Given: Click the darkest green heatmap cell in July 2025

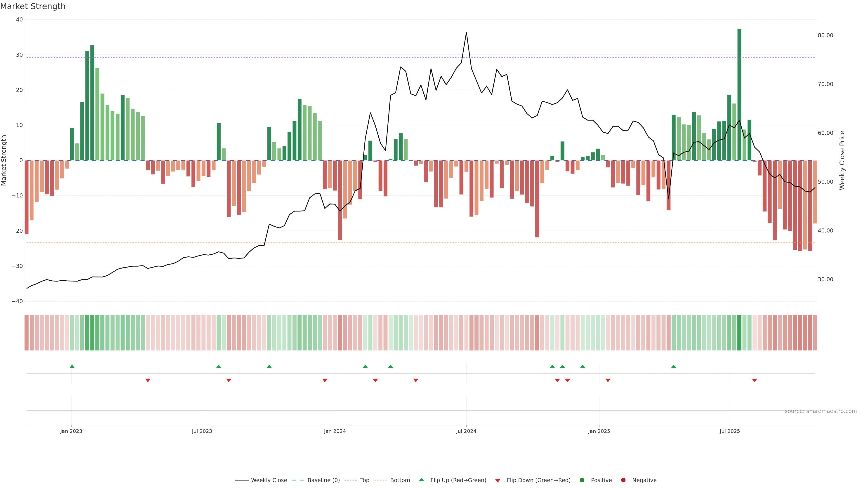Looking at the screenshot, I should coord(739,333).
